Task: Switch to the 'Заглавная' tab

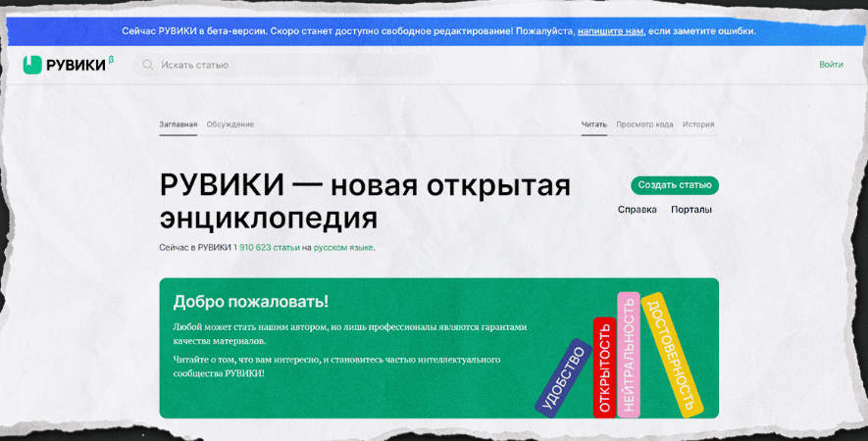Action: coord(179,124)
